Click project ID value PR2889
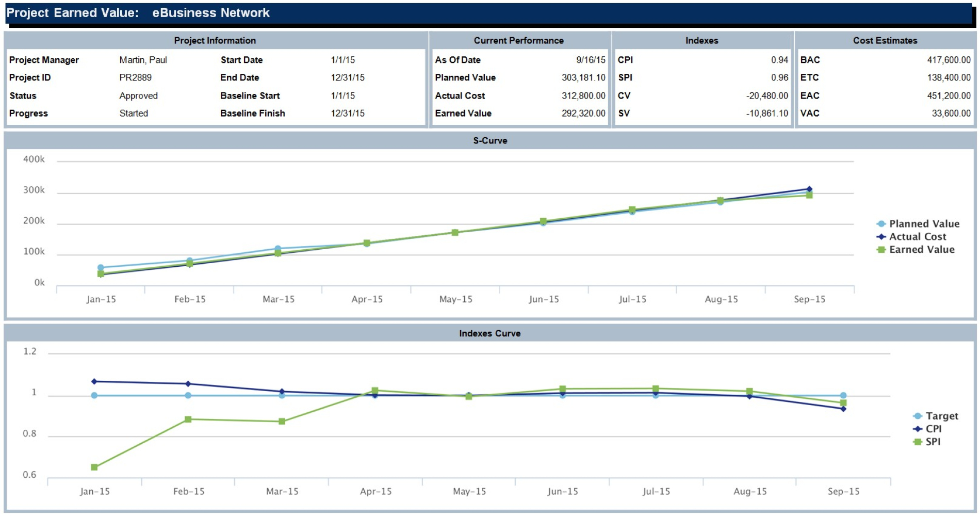The image size is (980, 516). tap(136, 77)
